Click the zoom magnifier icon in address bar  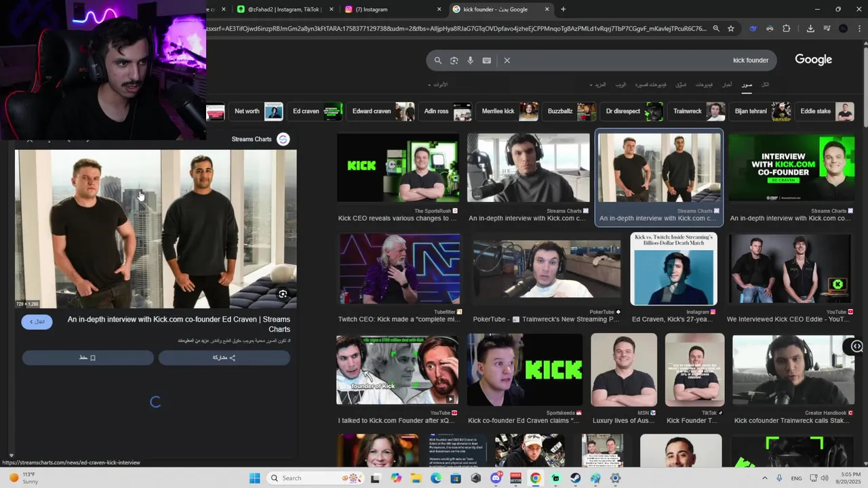coord(715,28)
